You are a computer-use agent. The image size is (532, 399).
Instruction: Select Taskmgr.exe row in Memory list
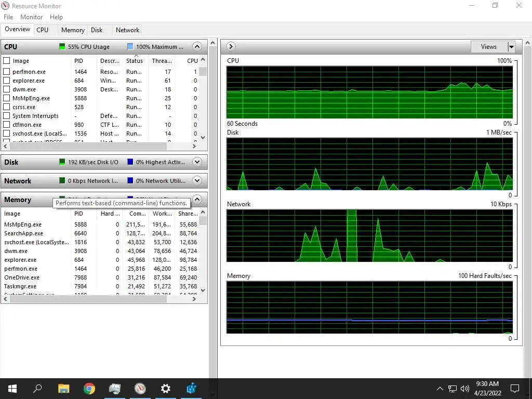[100, 286]
